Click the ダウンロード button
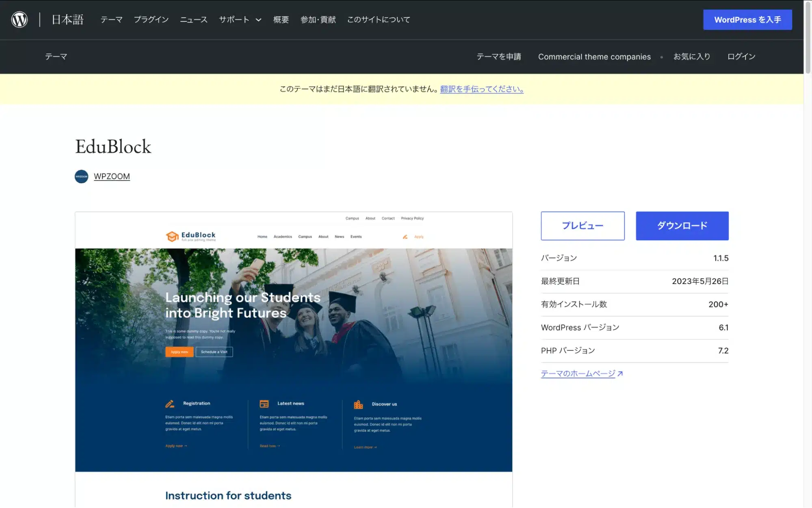Image resolution: width=812 pixels, height=508 pixels. 682,226
